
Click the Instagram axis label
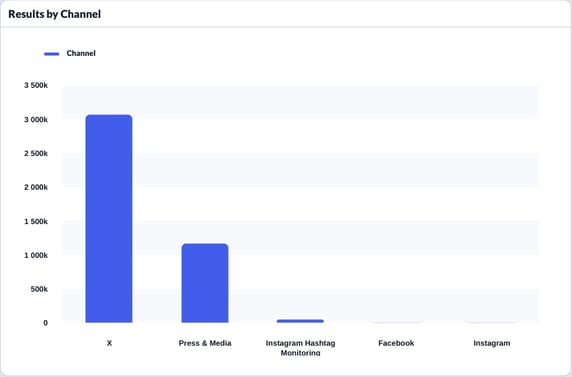[x=492, y=343]
